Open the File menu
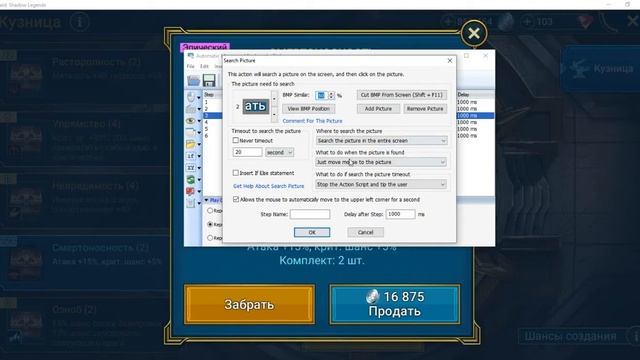The width and height of the screenshot is (640, 360). click(x=190, y=66)
